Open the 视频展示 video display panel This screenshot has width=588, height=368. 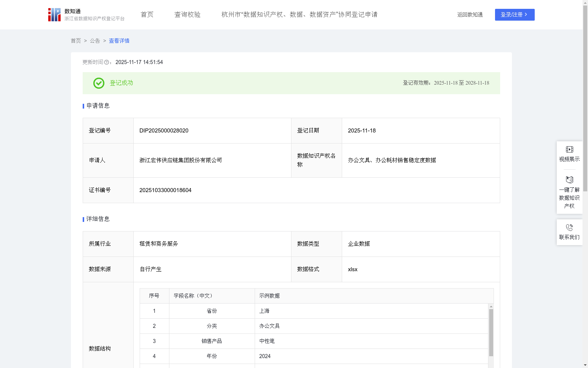tap(569, 153)
